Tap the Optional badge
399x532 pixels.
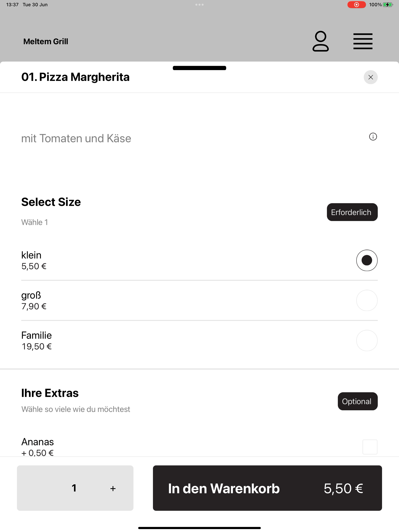click(x=358, y=401)
